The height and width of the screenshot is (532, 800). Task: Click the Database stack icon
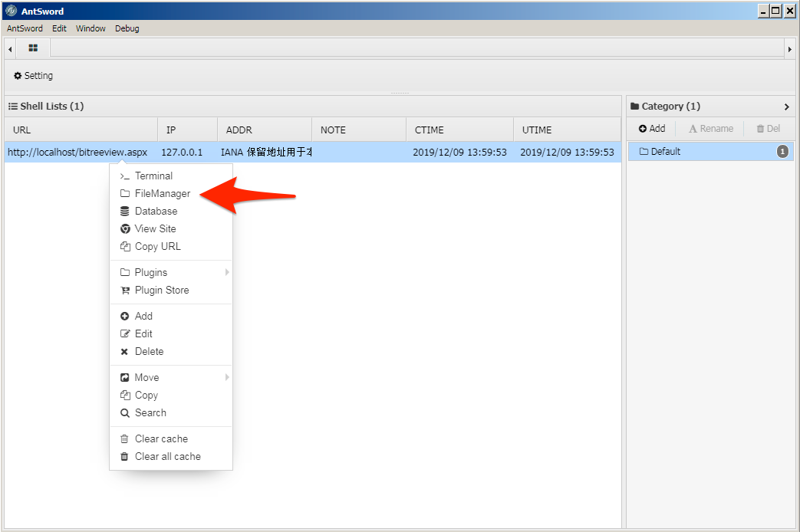pyautogui.click(x=124, y=211)
